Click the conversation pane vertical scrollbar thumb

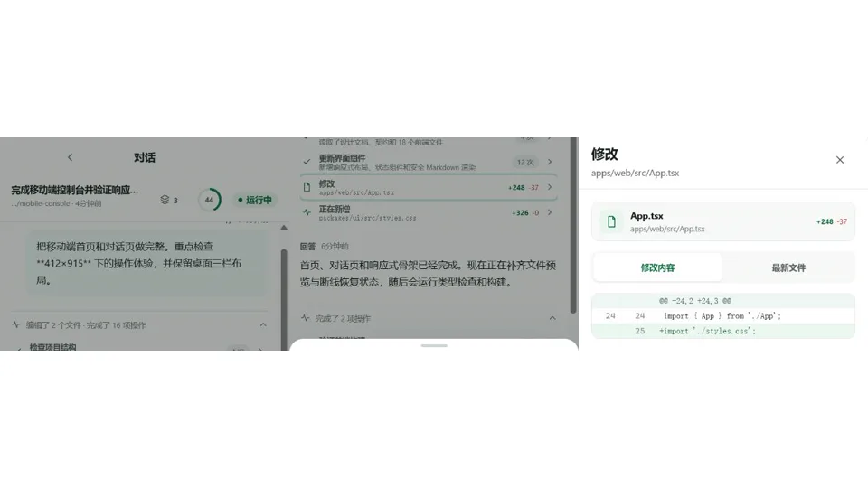[x=284, y=299]
